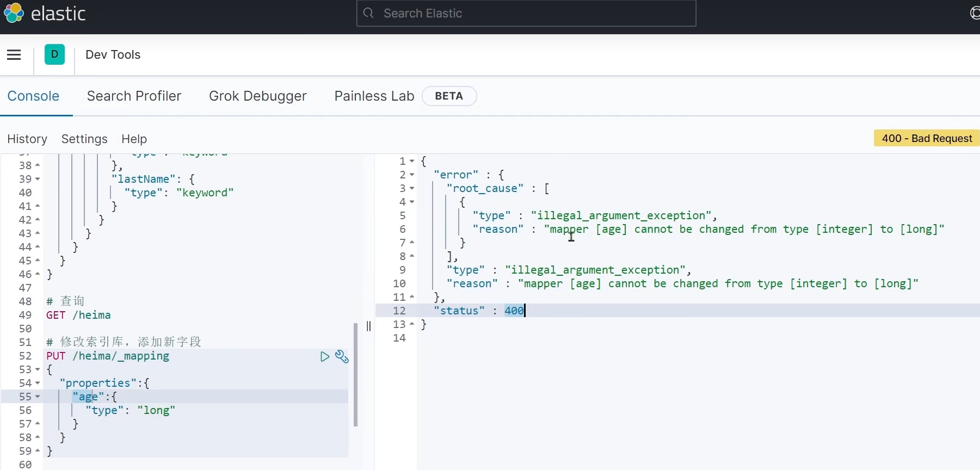Image resolution: width=980 pixels, height=470 pixels.
Task: Open the Search Profiler tab
Action: coord(134,96)
